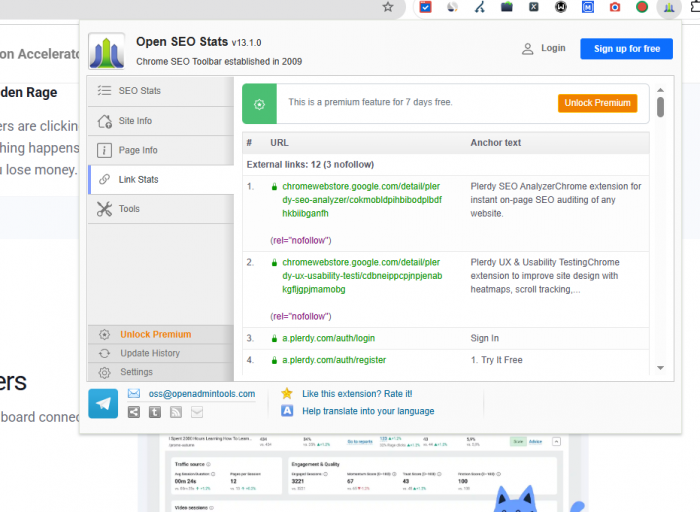The height and width of the screenshot is (512, 700).
Task: Open the Site Info tab
Action: coord(161,121)
